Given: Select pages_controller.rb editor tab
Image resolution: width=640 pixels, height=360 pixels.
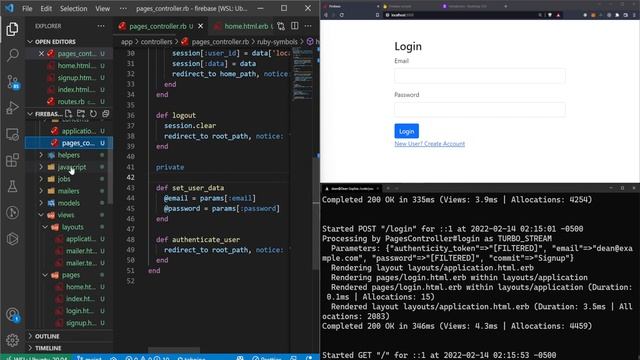Looking at the screenshot, I should (157, 26).
